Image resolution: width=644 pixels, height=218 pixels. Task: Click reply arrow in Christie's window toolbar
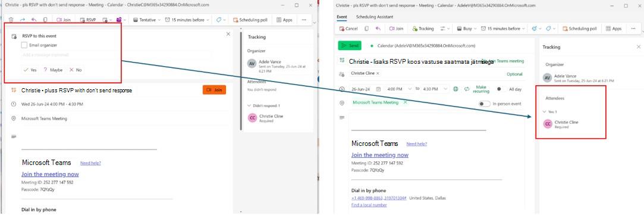click(x=34, y=20)
